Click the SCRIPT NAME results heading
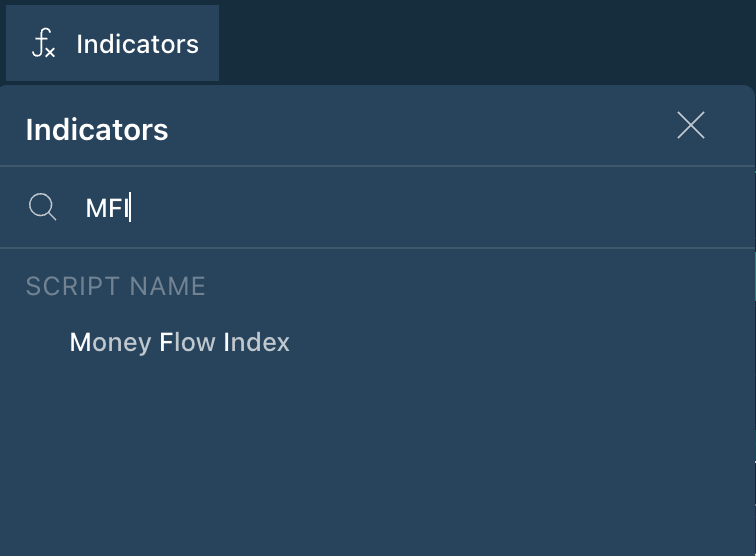The image size is (756, 556). [115, 286]
